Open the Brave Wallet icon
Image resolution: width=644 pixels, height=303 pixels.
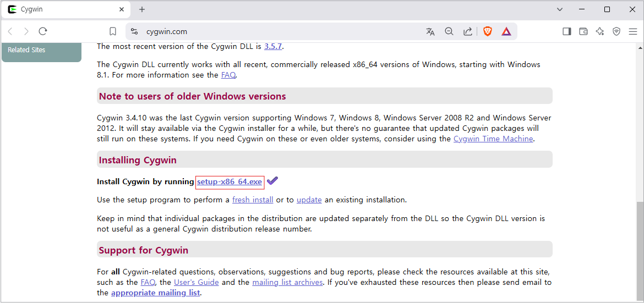[583, 31]
